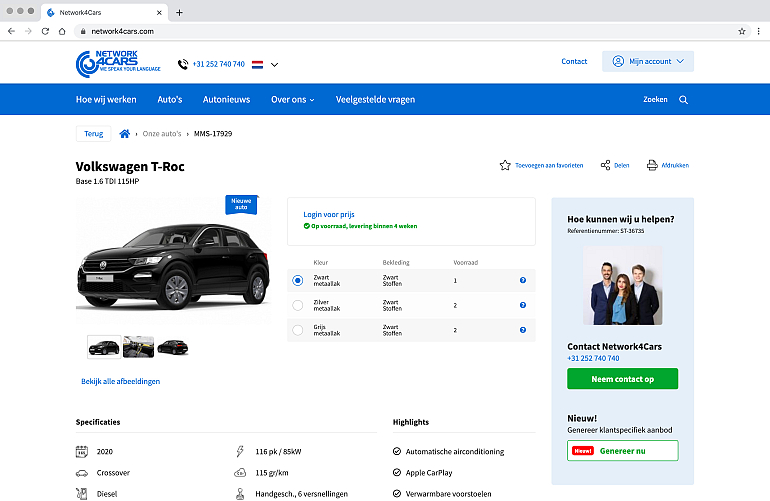Click the home icon in breadcrumb
The width and height of the screenshot is (770, 501).
click(x=125, y=134)
